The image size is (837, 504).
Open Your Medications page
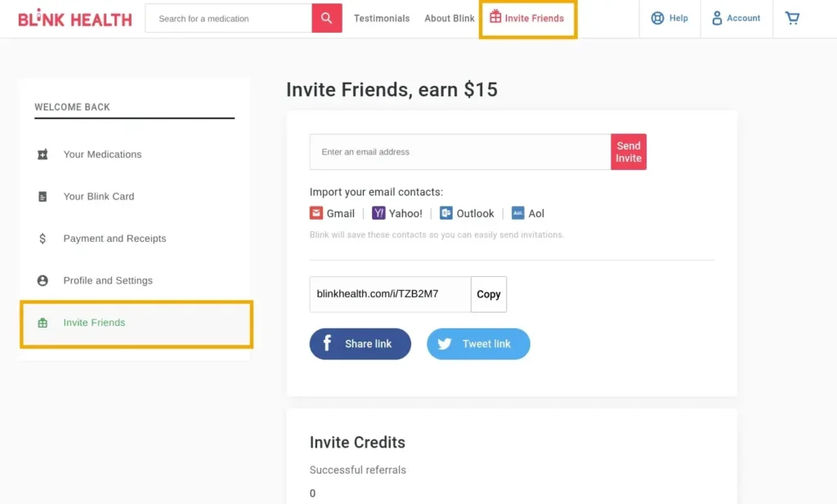pyautogui.click(x=102, y=154)
